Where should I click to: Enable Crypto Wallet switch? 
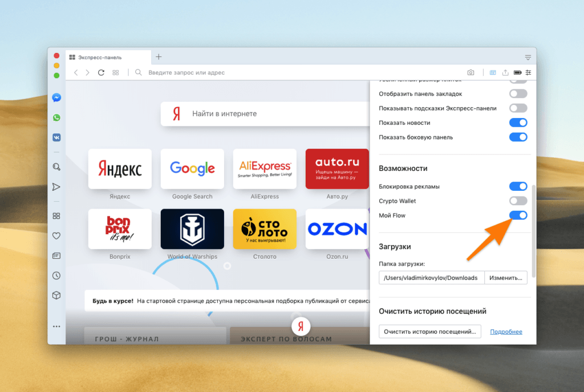click(x=518, y=201)
